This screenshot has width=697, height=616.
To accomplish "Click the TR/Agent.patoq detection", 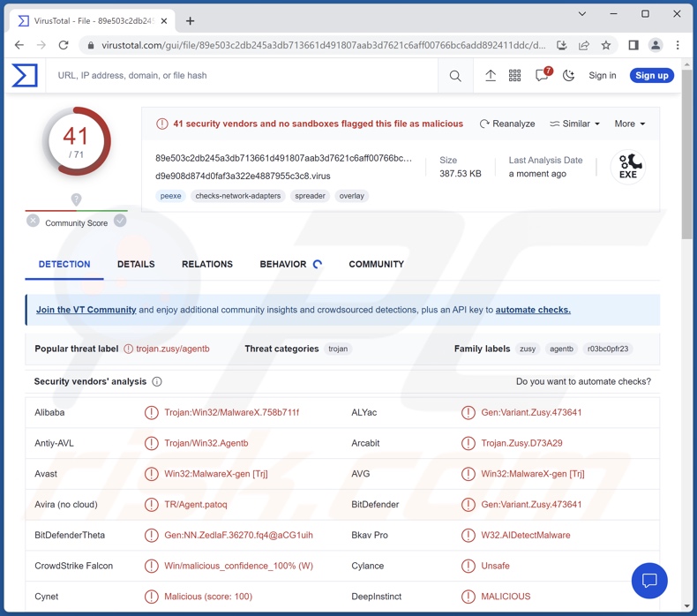I will click(x=196, y=505).
